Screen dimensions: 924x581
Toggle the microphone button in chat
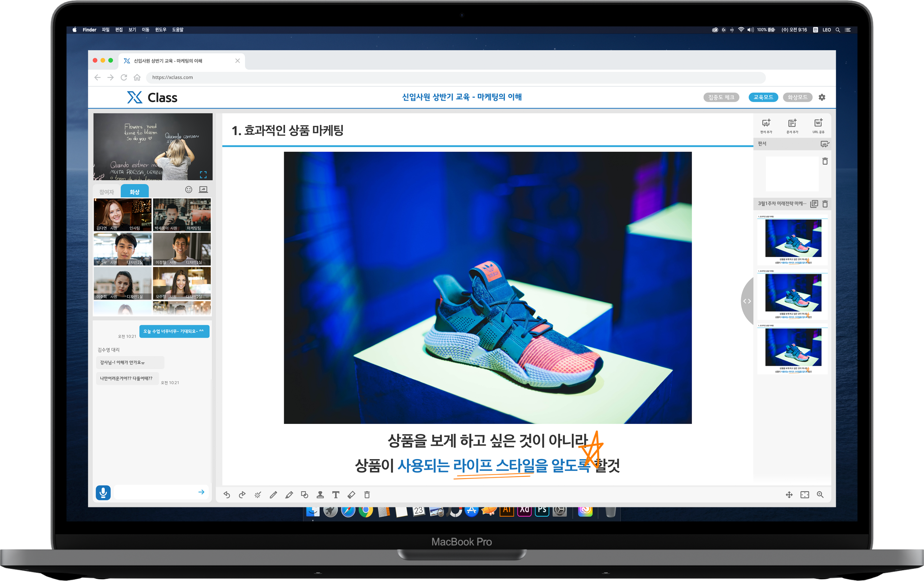point(103,492)
